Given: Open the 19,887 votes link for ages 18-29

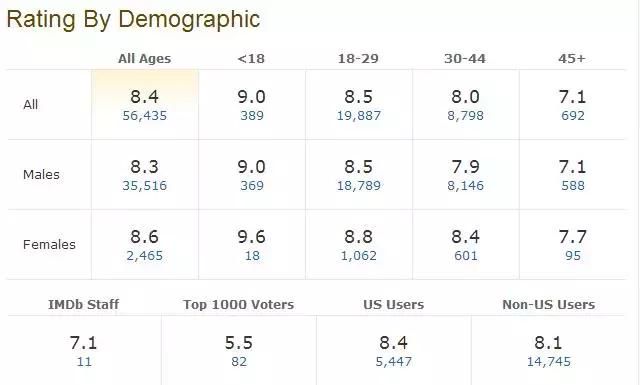Looking at the screenshot, I should (x=358, y=116).
